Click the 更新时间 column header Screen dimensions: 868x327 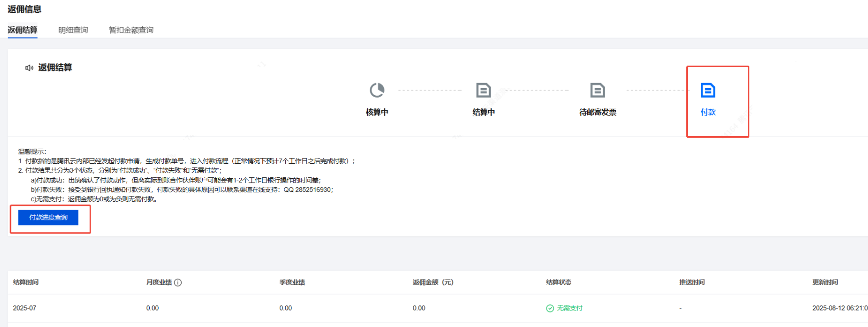pyautogui.click(x=825, y=282)
